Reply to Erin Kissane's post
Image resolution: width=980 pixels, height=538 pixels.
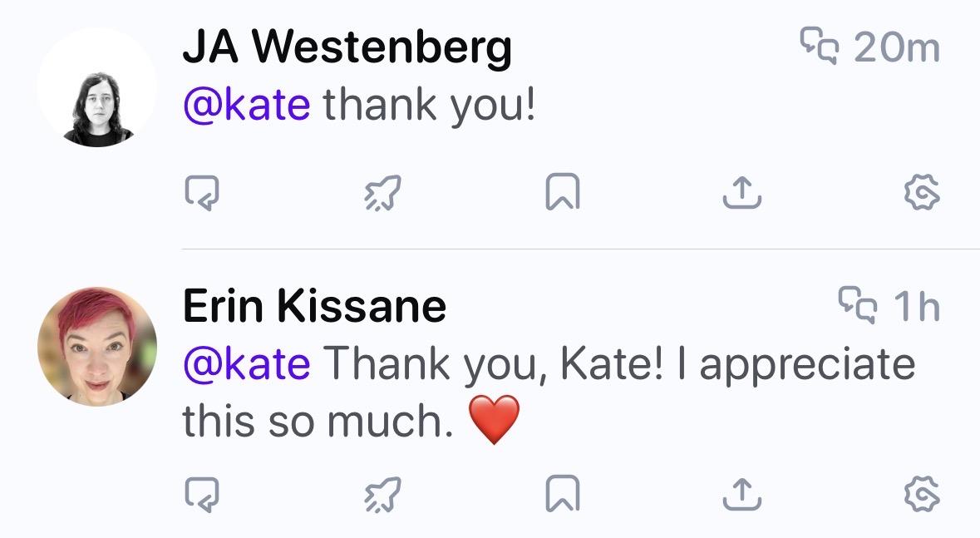coord(202,495)
